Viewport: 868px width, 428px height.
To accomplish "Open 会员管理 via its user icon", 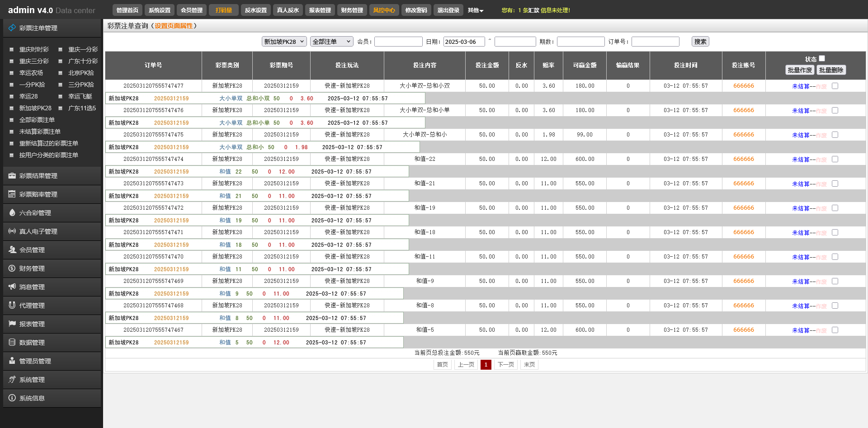I will [x=12, y=250].
